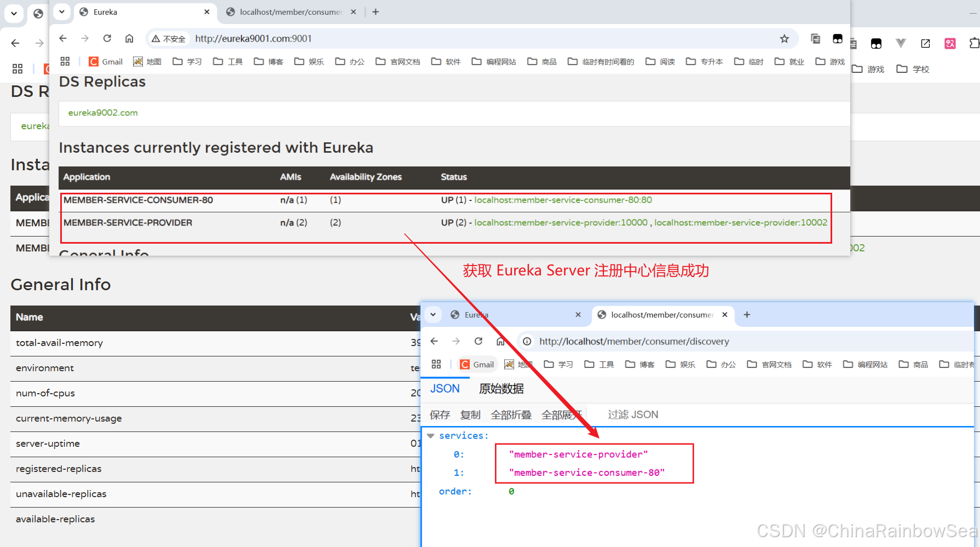Click total-avail-memory in the General Info table
This screenshot has width=980, height=547.
(x=59, y=343)
